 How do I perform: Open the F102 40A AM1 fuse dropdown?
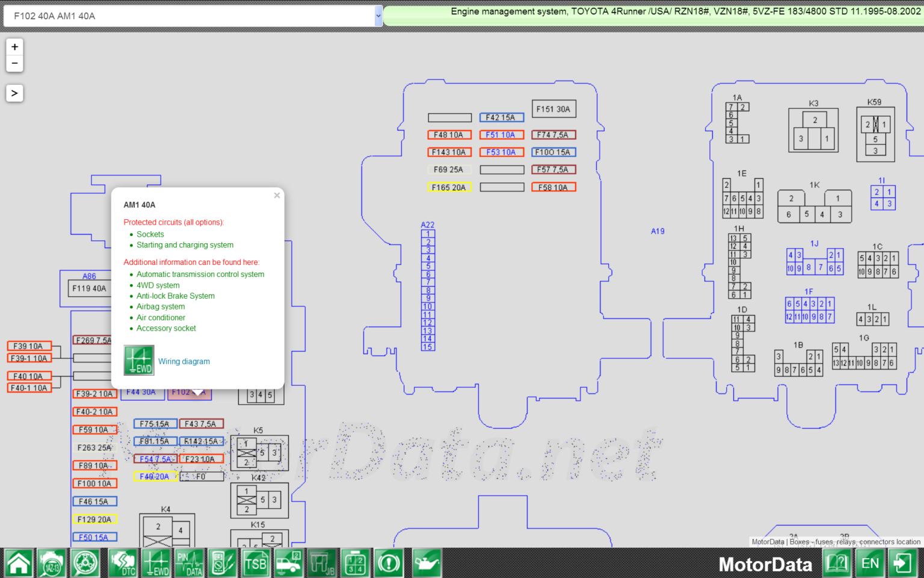pos(194,16)
